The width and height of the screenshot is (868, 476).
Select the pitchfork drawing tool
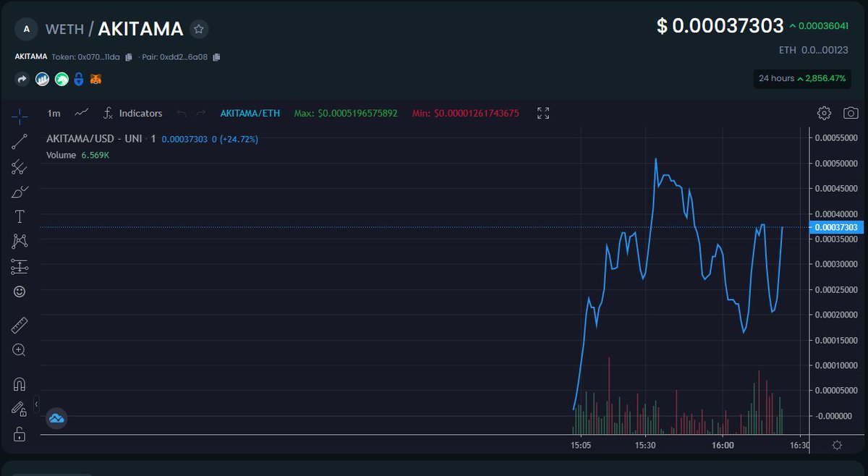(x=20, y=167)
